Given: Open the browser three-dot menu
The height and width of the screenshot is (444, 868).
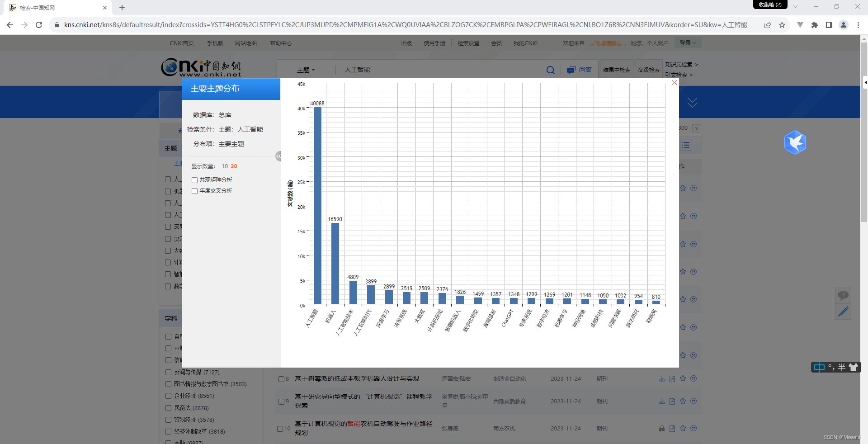Looking at the screenshot, I should click(x=858, y=25).
